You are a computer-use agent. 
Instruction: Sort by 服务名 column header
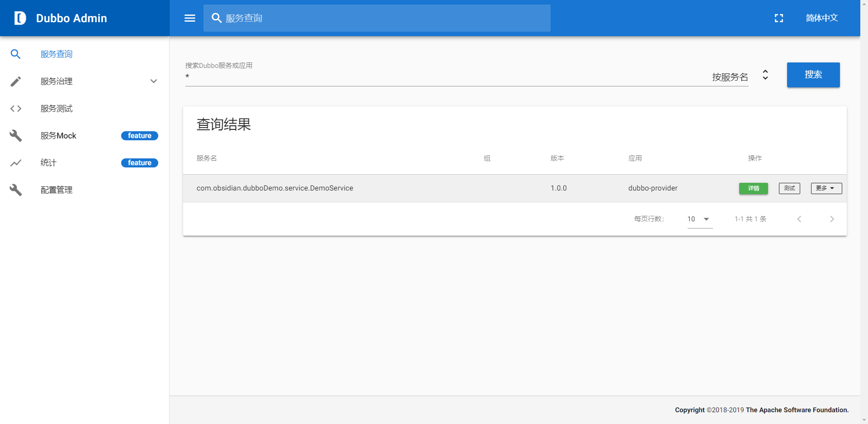207,158
